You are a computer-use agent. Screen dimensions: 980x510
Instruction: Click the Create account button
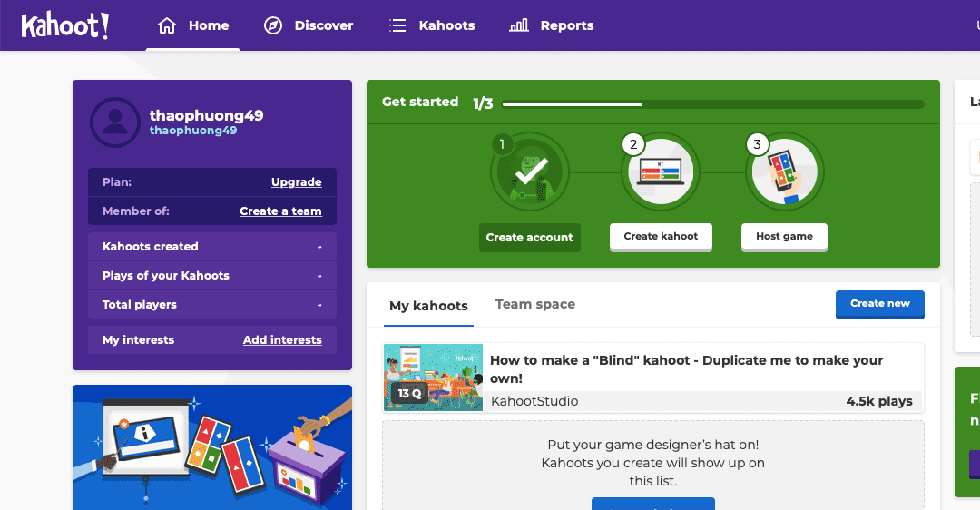click(x=529, y=238)
